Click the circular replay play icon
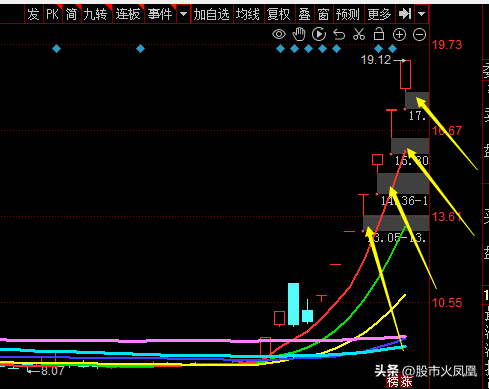 pos(319,34)
